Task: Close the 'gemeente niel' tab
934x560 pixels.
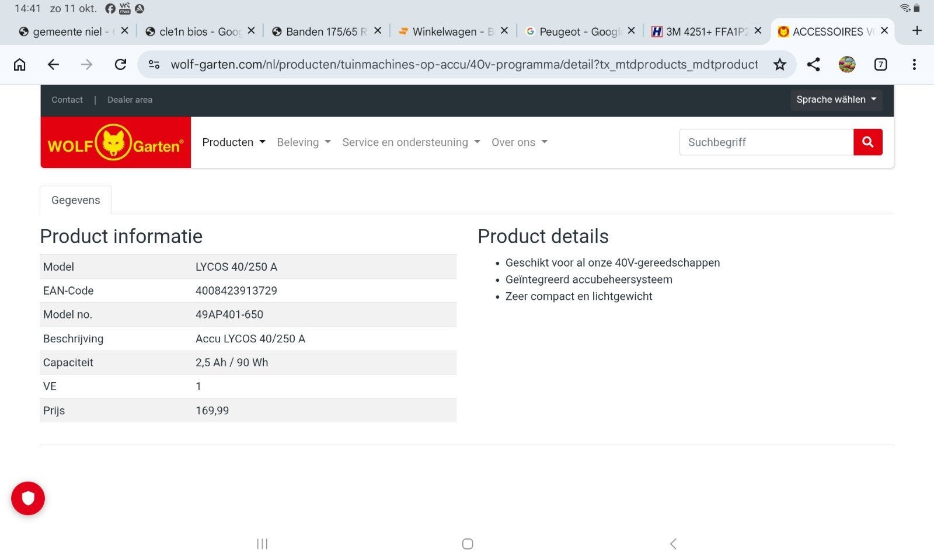Action: (x=124, y=30)
